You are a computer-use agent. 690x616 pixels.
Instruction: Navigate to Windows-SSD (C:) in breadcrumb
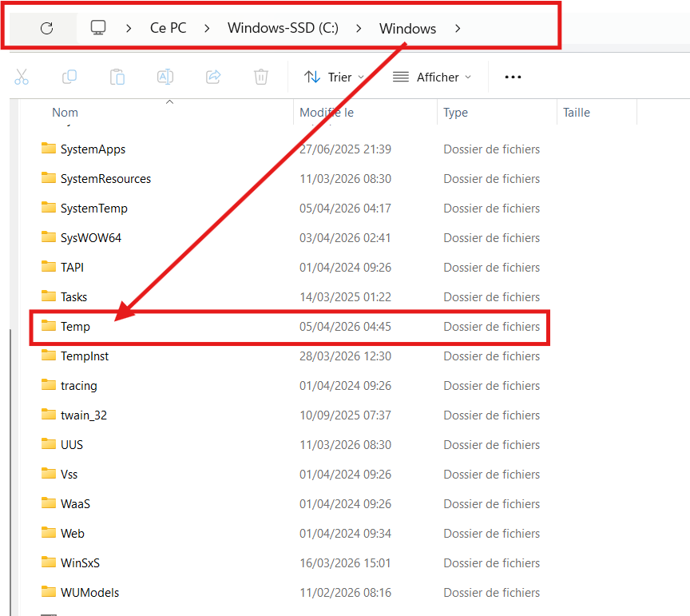283,29
